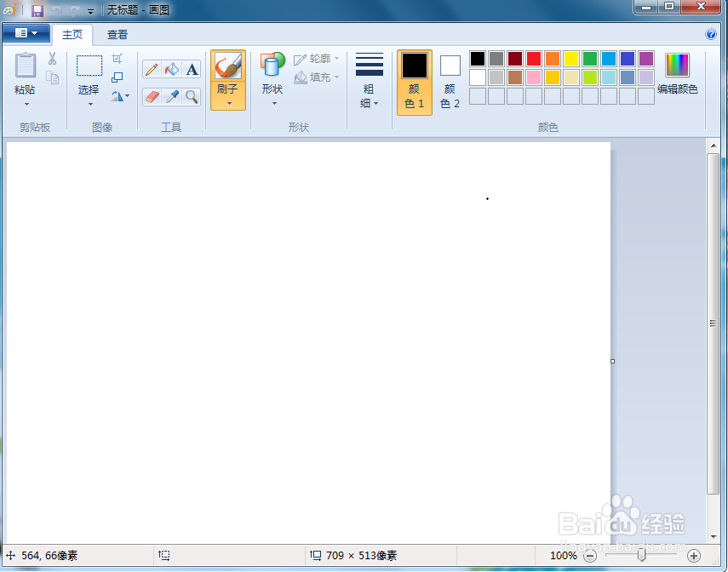This screenshot has width=728, height=572.
Task: Select the Eraser tool
Action: pos(152,97)
